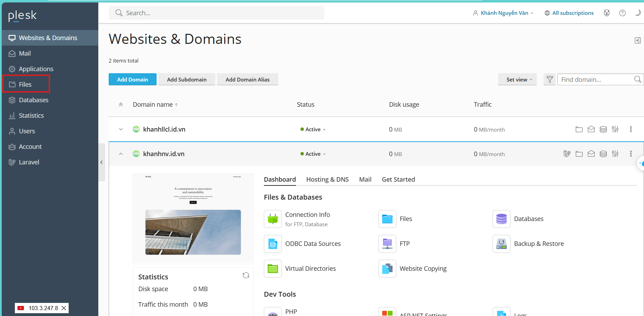Open the Files manager from the sidebar
The height and width of the screenshot is (316, 644).
pyautogui.click(x=25, y=84)
